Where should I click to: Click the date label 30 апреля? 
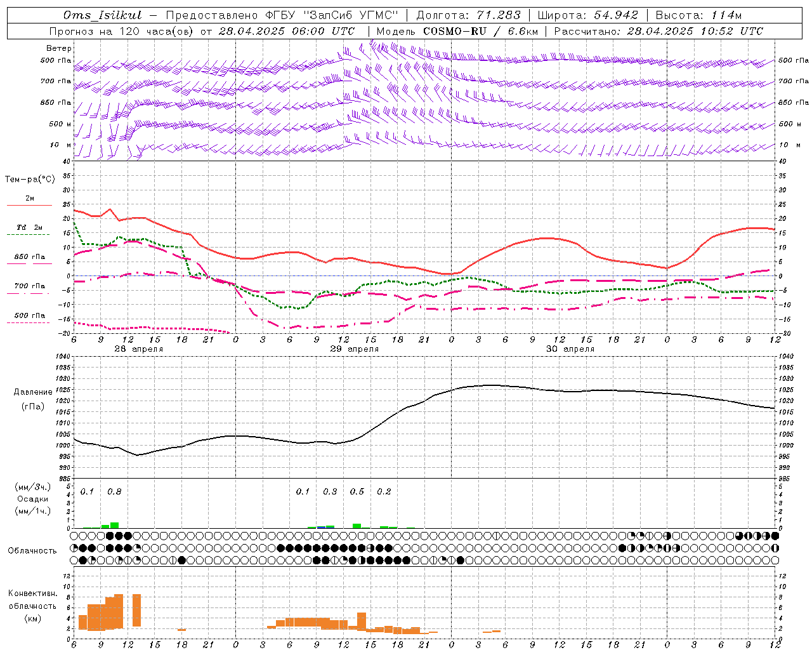570,349
